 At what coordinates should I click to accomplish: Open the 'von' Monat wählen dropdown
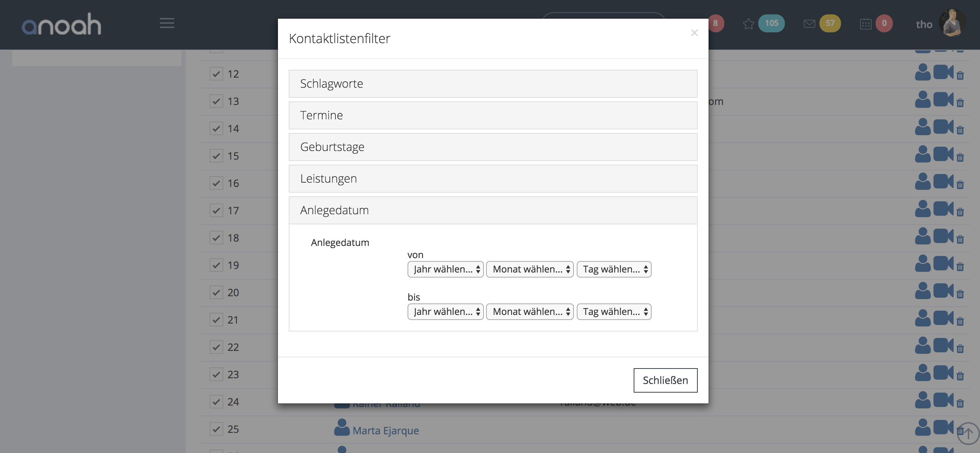coord(530,269)
